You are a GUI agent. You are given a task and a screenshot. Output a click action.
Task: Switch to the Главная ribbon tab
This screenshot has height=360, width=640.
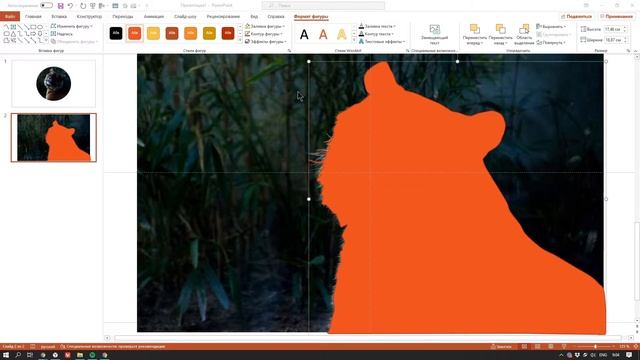[33, 17]
